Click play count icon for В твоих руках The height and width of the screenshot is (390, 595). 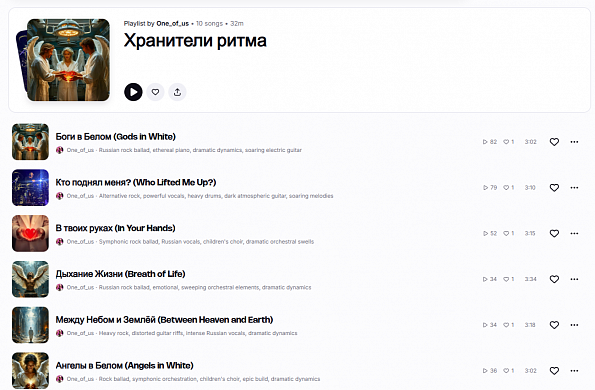(x=485, y=233)
